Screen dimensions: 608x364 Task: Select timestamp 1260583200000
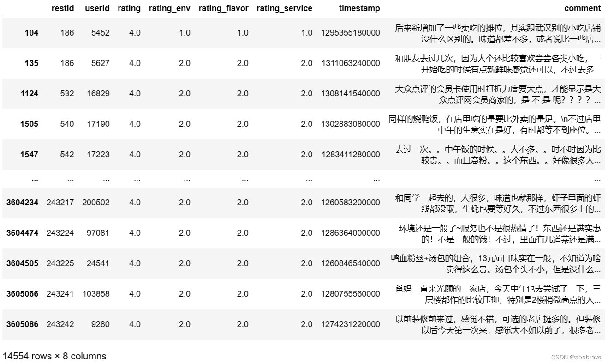click(x=351, y=203)
